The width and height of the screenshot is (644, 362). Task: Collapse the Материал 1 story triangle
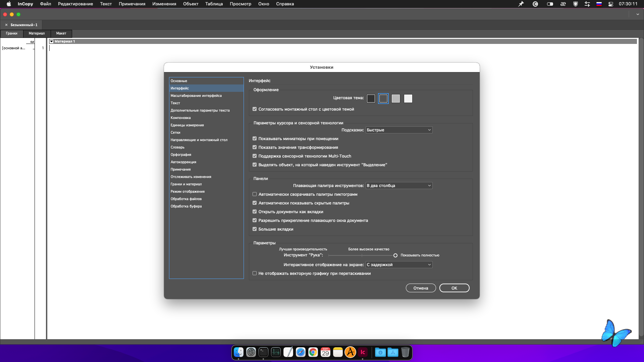tap(51, 42)
